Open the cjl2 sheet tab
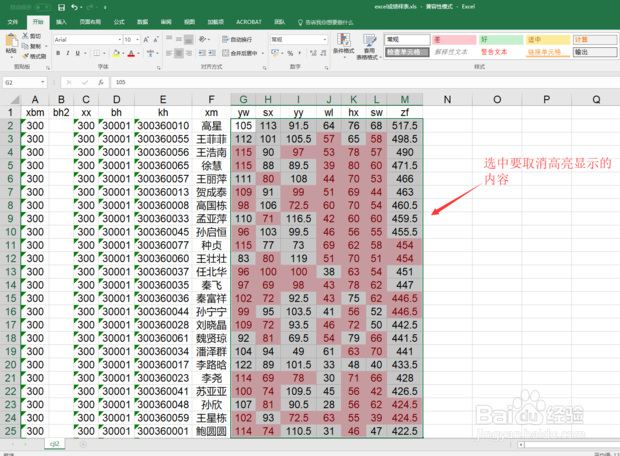This screenshot has height=456, width=620. tap(55, 444)
